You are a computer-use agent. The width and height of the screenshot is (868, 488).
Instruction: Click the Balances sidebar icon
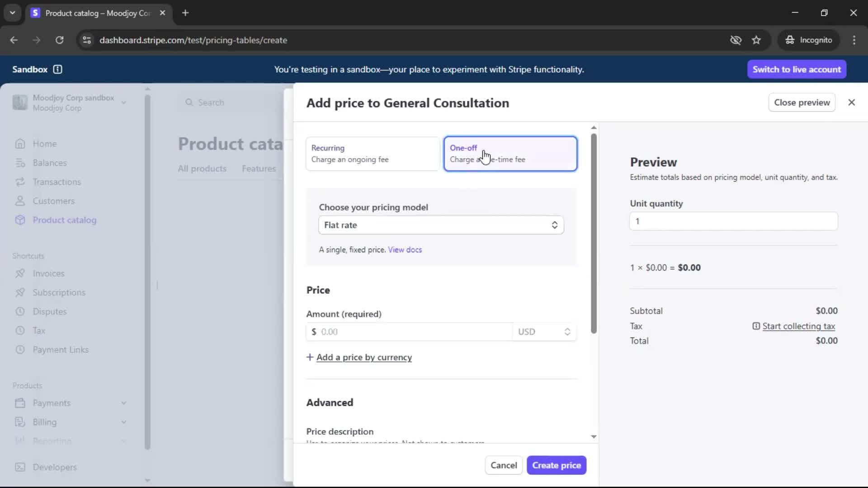20,163
